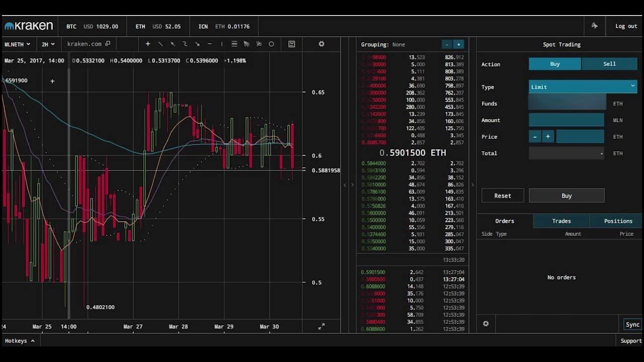This screenshot has width=644, height=362.
Task: Click the Sync button
Action: click(x=632, y=324)
